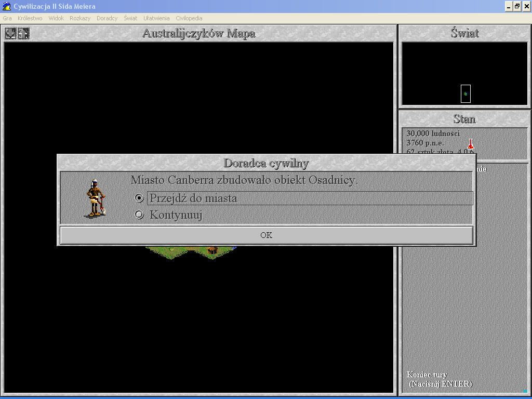Viewport: 532px width, 399px height.
Task: Click the "Miasto Canberra zbudowało obiekt Osadnicy." message
Action: [244, 180]
